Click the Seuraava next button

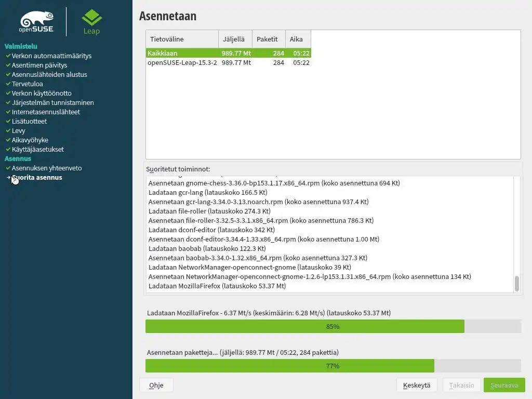coord(504,385)
